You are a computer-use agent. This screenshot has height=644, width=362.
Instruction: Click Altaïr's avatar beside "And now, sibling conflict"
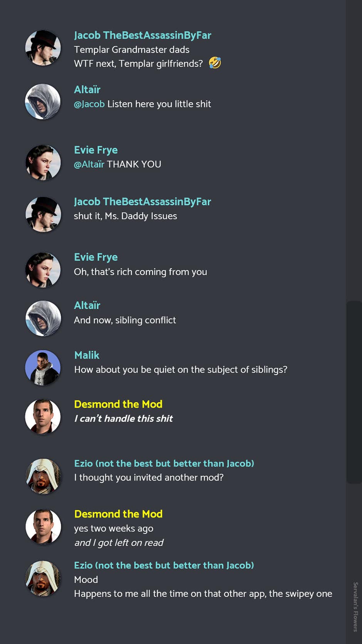click(x=43, y=318)
